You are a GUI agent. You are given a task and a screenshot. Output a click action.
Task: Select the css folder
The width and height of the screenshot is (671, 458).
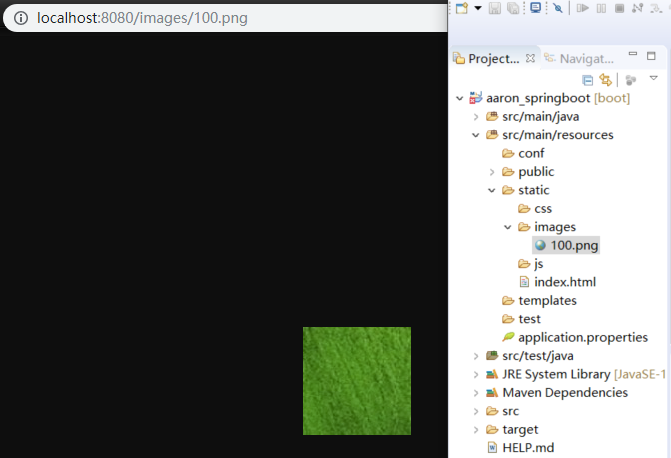543,208
